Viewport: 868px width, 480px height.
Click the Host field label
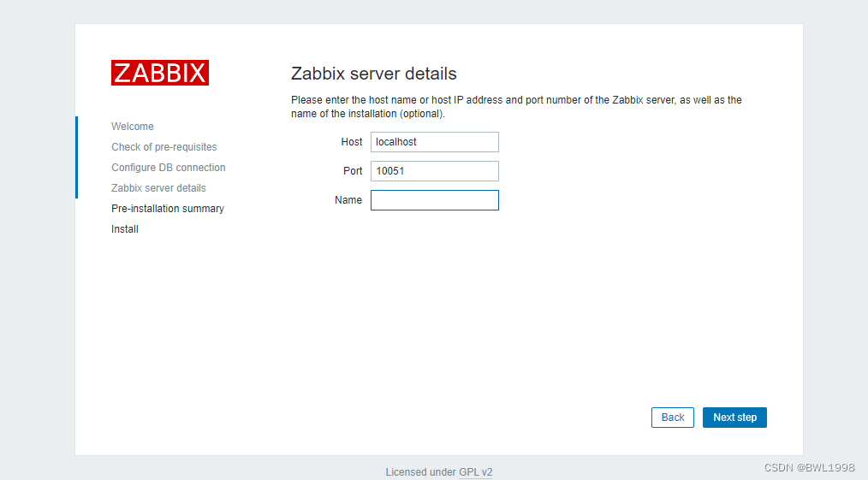[352, 141]
